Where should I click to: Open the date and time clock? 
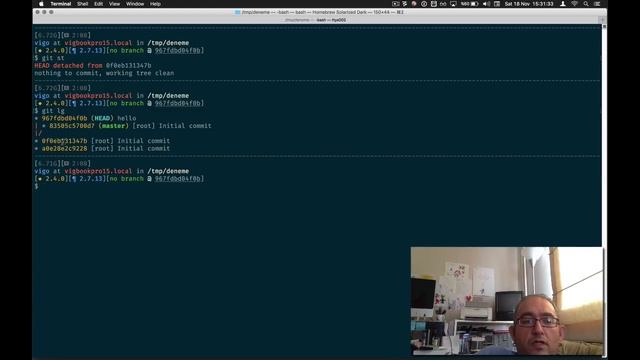coord(529,4)
